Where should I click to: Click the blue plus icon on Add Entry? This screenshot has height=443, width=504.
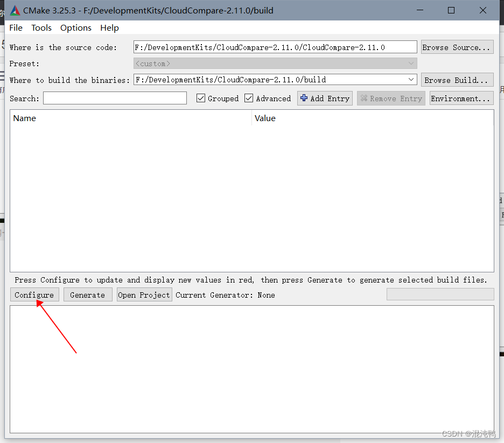(304, 98)
